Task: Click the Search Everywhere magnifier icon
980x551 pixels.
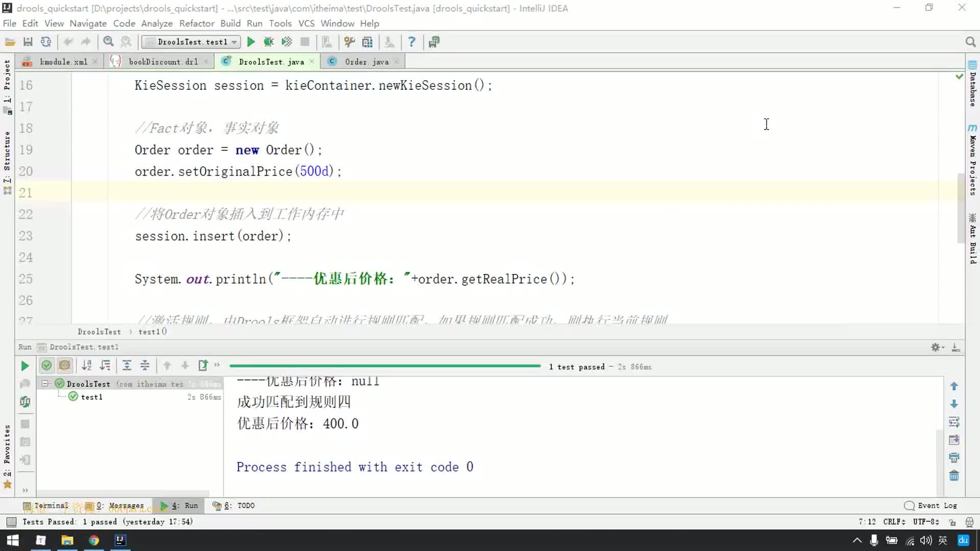Action: pyautogui.click(x=970, y=42)
